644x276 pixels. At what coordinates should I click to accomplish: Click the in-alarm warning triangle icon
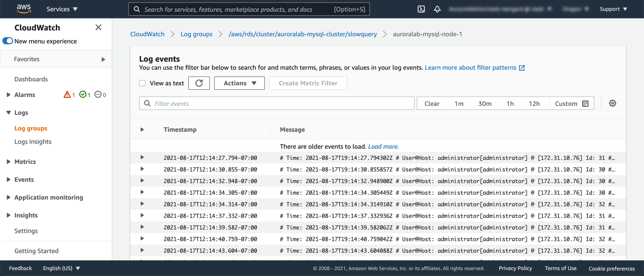point(67,95)
